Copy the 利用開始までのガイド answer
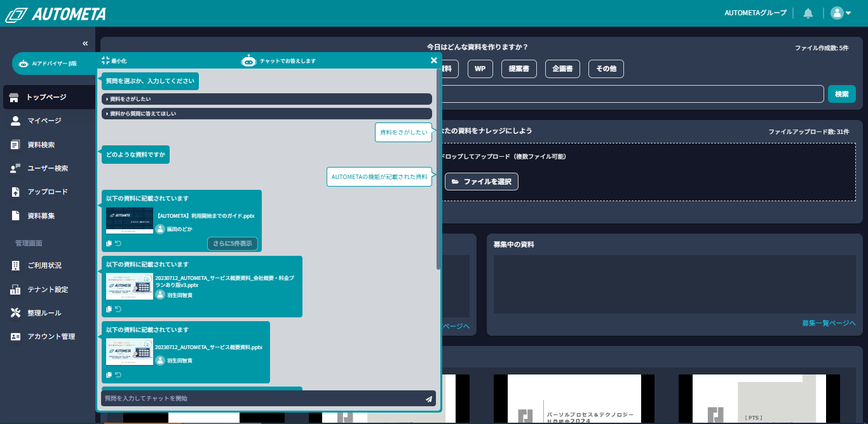Viewport: 868px width, 424px height. [x=109, y=243]
